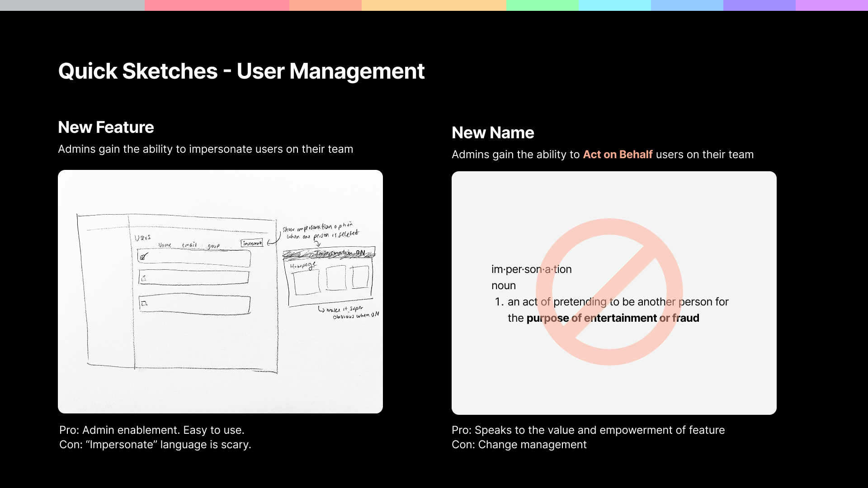Screen dimensions: 868x488
Task: Click the second sketched row's checkbox
Action: (144, 278)
